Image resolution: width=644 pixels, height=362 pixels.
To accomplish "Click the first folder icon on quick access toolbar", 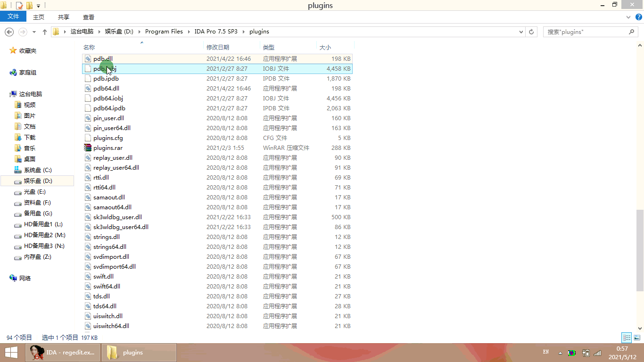I will click(4, 5).
